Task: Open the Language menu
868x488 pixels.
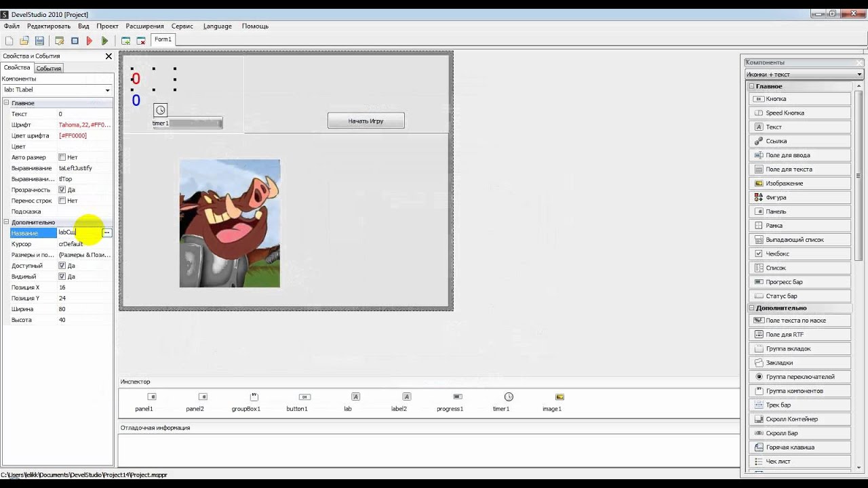Action: tap(218, 26)
